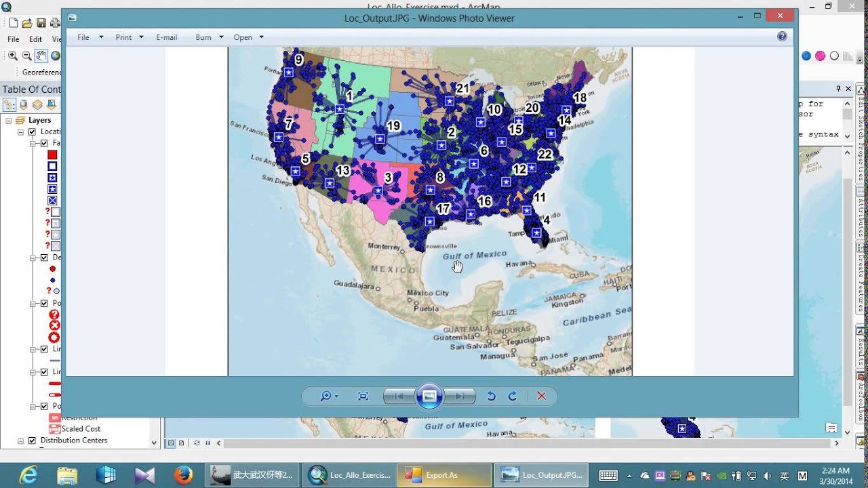Toggle the Demand Points sublayer checkbox
Image resolution: width=868 pixels, height=488 pixels.
pos(44,258)
